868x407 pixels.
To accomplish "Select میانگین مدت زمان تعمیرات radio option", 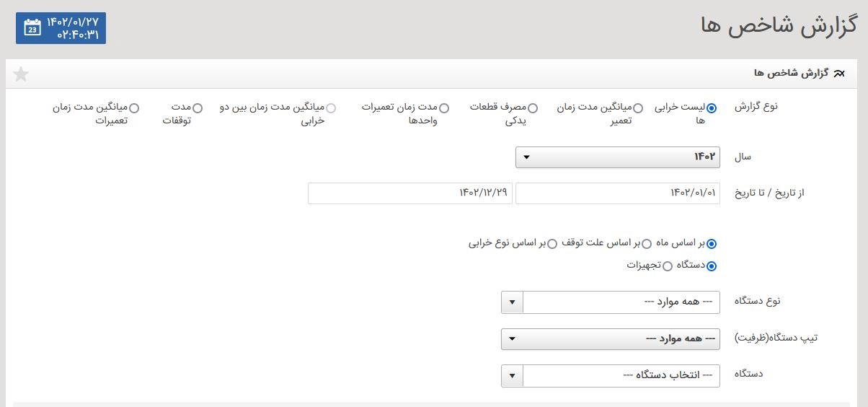I will pos(133,108).
